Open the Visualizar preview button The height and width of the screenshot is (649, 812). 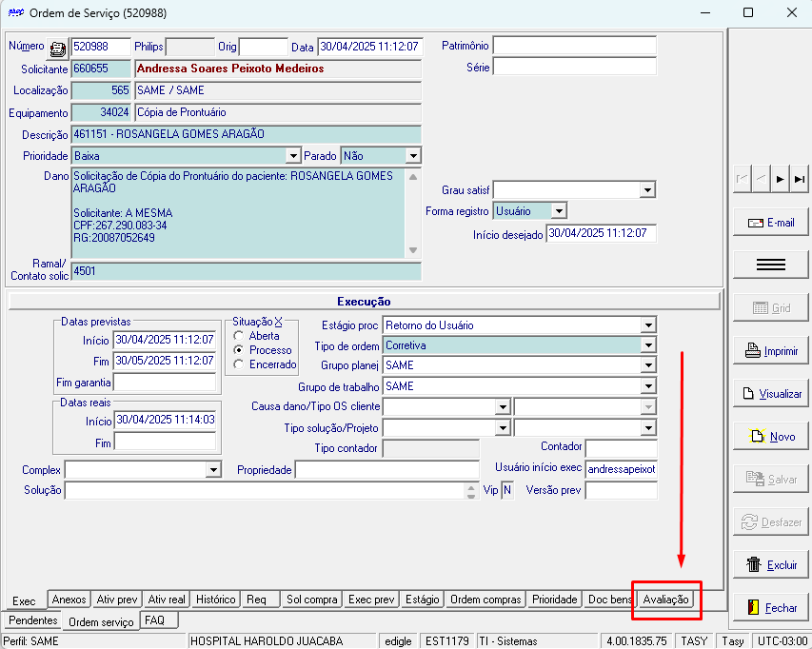771,394
